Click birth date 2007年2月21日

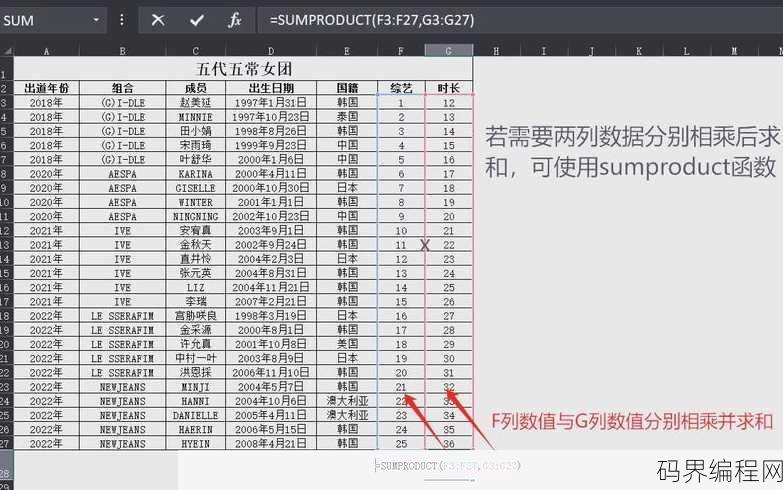click(x=271, y=302)
